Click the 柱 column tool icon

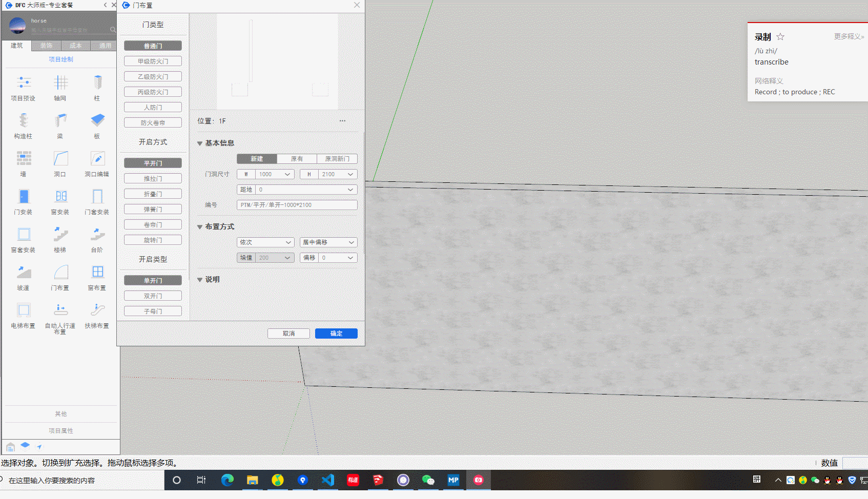click(97, 83)
